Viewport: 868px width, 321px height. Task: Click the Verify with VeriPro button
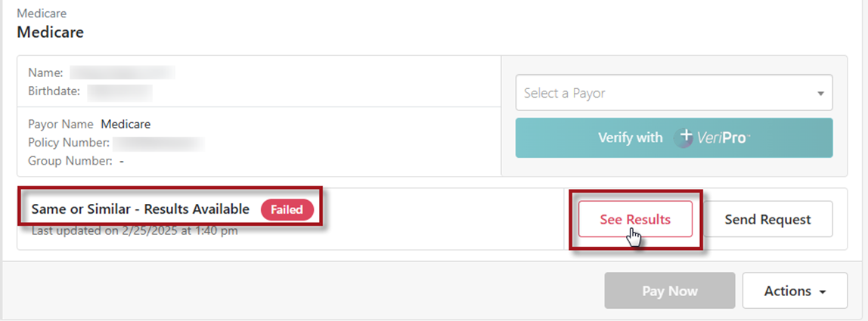[674, 137]
